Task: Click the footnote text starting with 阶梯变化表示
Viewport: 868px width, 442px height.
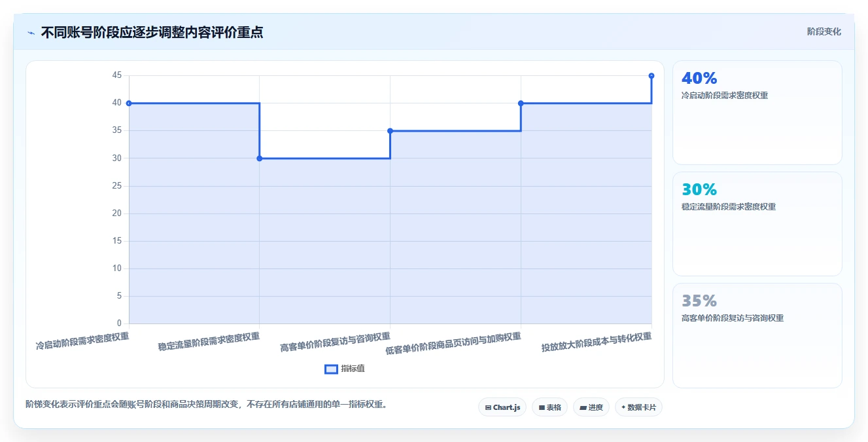Action: click(208, 404)
